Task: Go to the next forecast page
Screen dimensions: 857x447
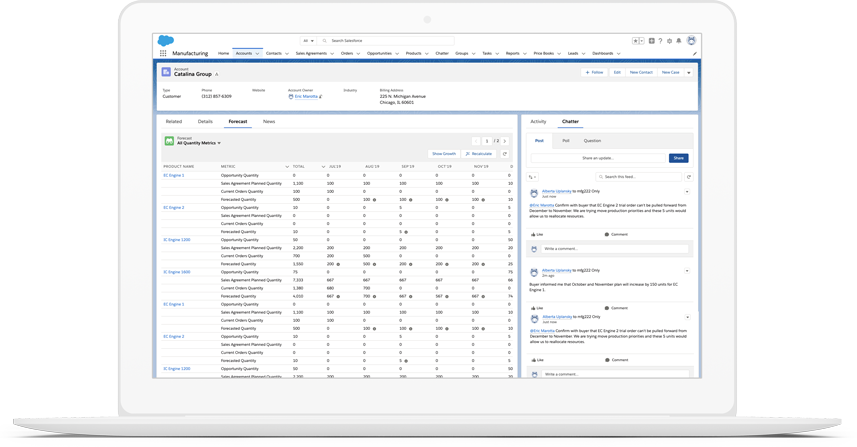Action: tap(505, 141)
